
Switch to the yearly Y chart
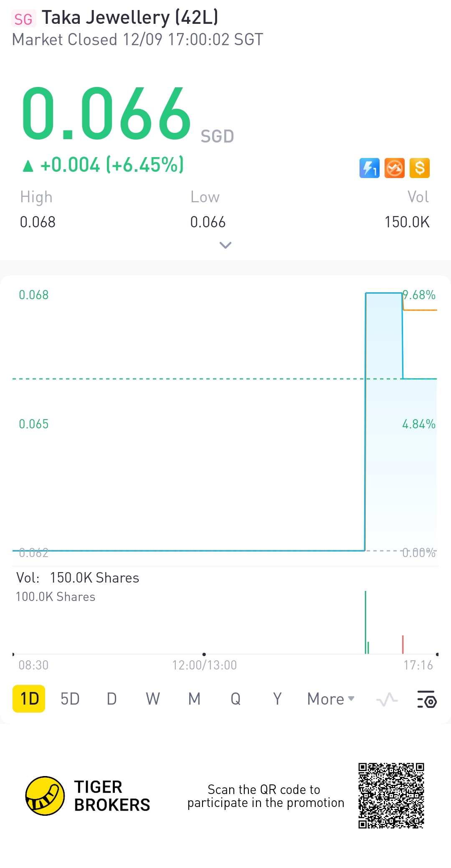pyautogui.click(x=277, y=699)
